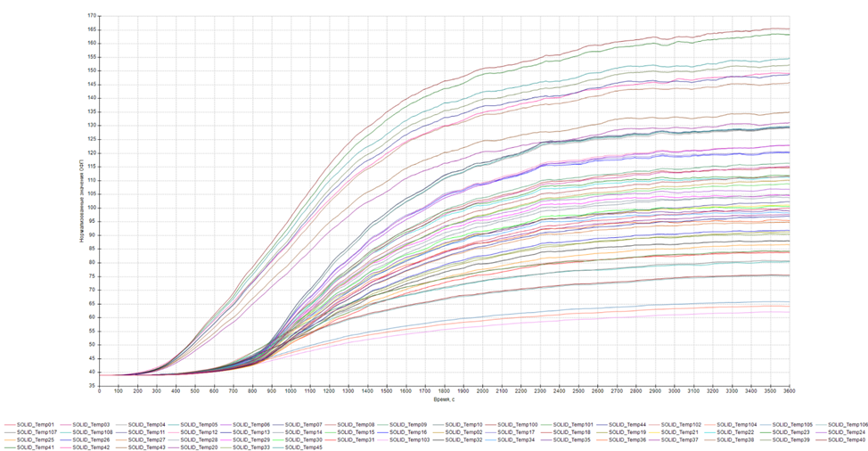Select the SOLID_Temp44 legend entry
Viewport: 868px width, 451px height.
coord(629,424)
